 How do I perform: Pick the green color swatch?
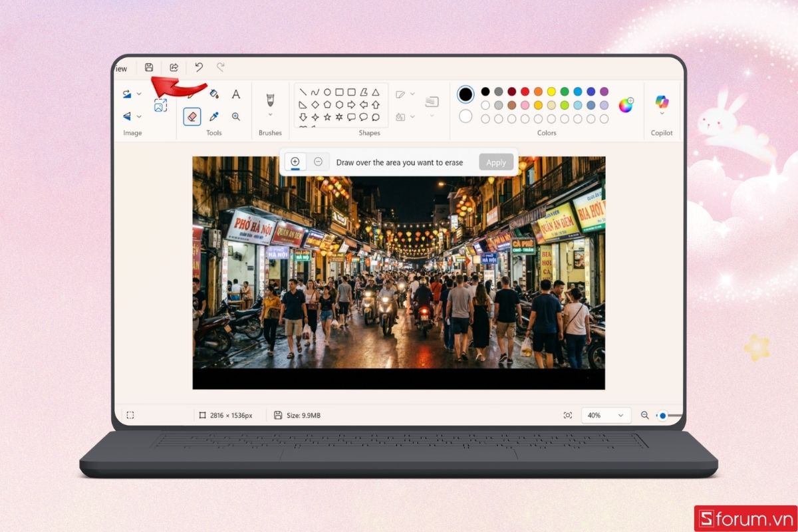coord(565,92)
